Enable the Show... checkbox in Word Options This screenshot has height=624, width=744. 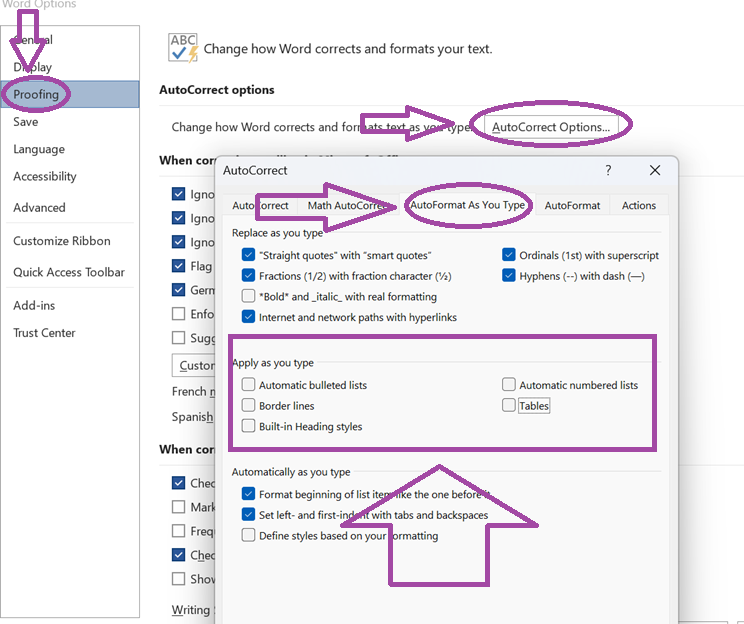point(178,579)
